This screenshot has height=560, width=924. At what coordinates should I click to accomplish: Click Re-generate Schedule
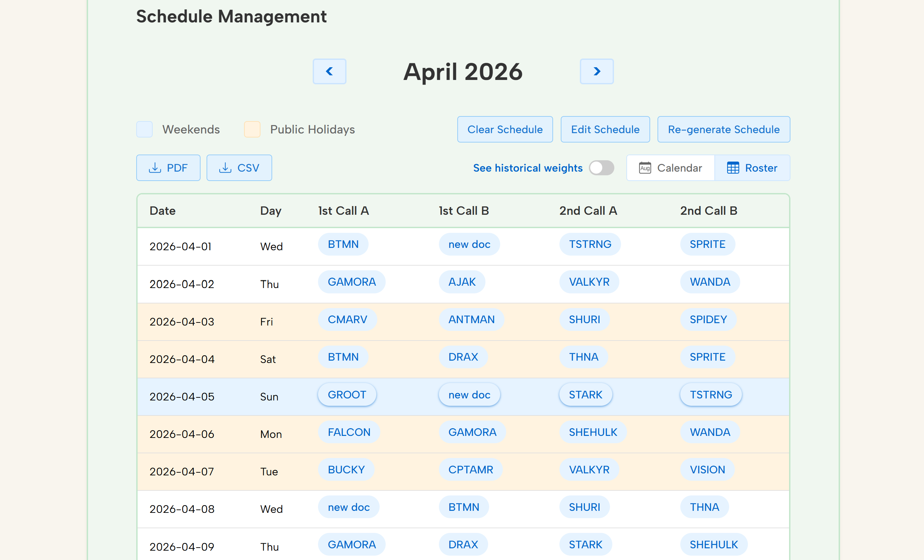coord(723,129)
